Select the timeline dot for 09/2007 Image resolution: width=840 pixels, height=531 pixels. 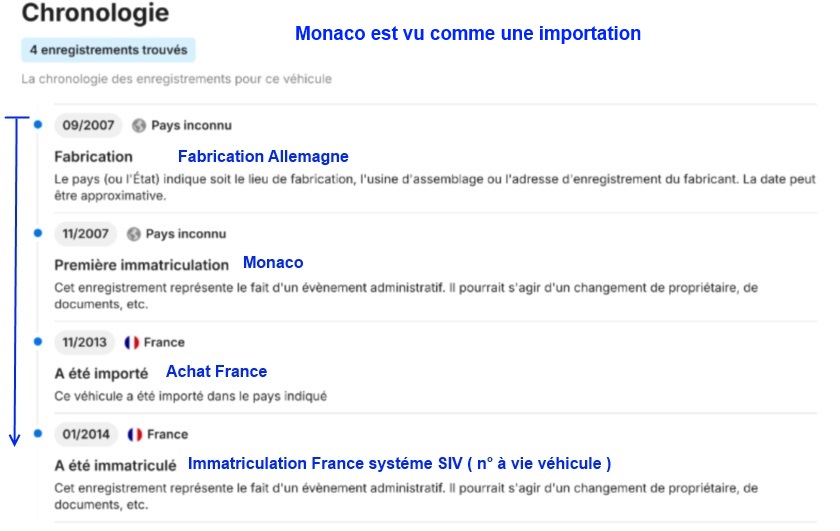coord(38,125)
